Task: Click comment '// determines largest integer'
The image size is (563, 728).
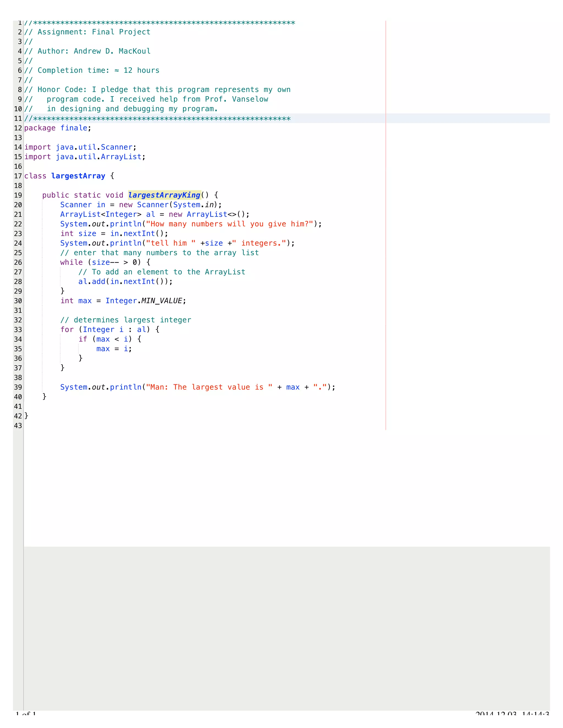Action: pyautogui.click(x=126, y=320)
